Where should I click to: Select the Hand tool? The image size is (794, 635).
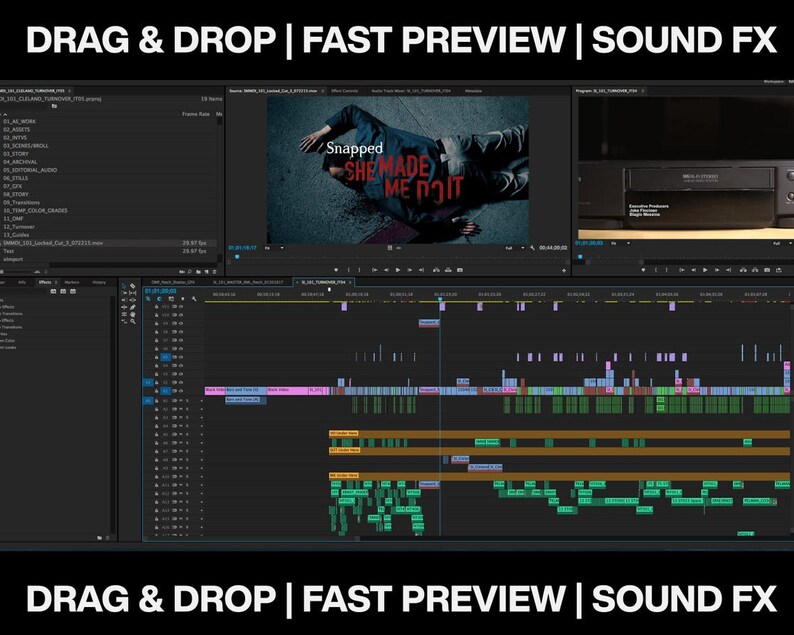point(133,314)
